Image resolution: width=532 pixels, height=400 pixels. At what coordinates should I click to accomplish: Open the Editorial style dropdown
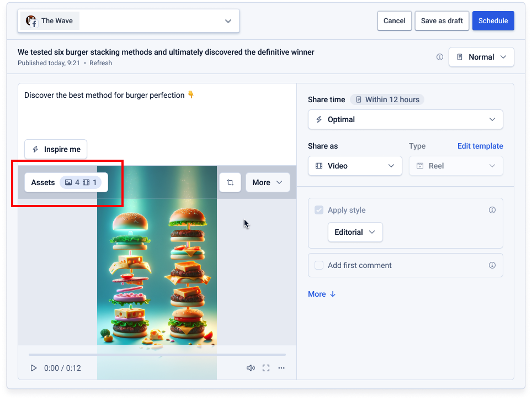tap(355, 232)
